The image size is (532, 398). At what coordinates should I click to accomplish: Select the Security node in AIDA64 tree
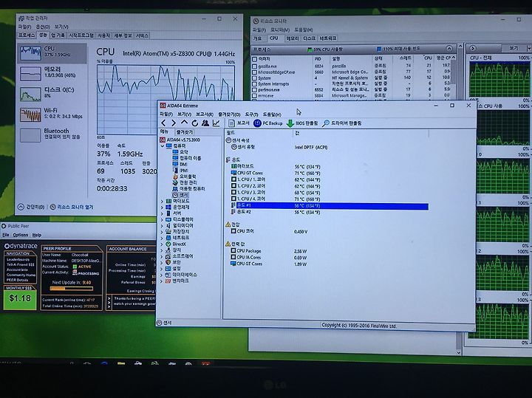click(173, 262)
